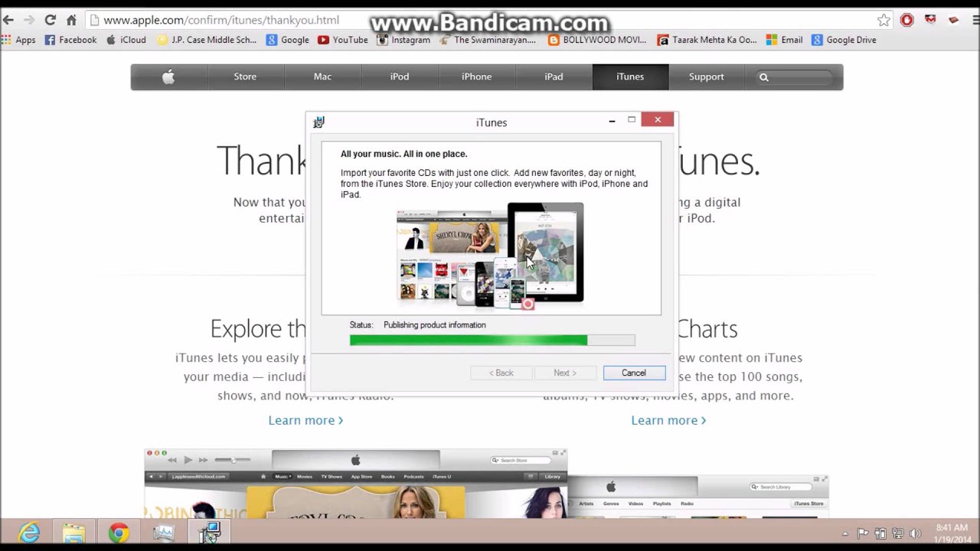Open The Swaminarayan bookmark
980x551 pixels.
click(x=488, y=40)
